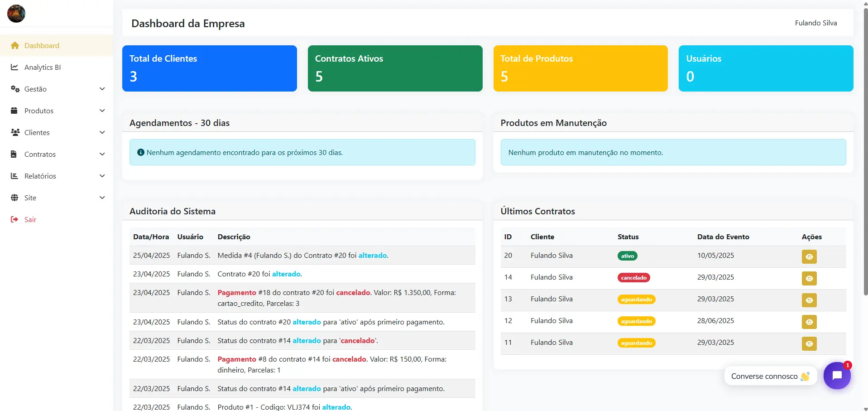
Task: Click the page vertical scrollbar
Action: [x=865, y=152]
